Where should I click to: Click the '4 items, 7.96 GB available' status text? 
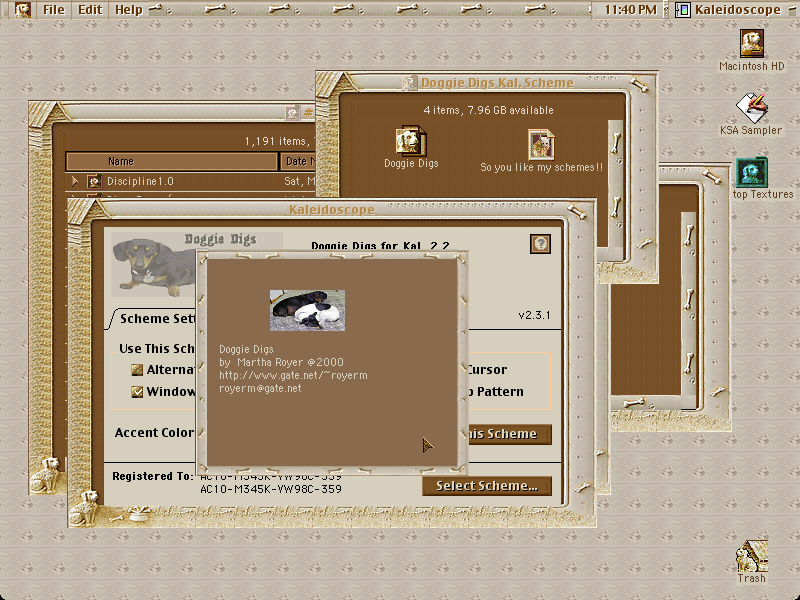click(x=488, y=110)
